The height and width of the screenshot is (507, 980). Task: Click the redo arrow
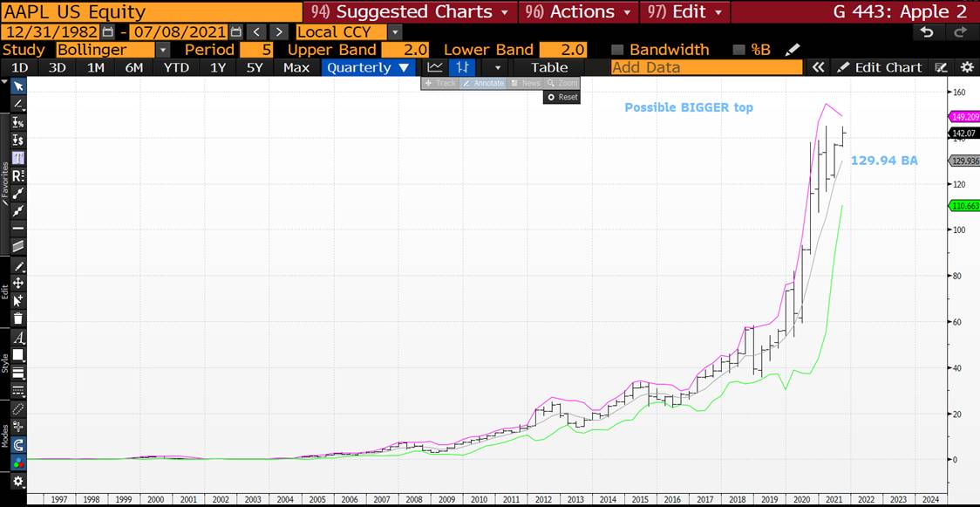(x=959, y=32)
